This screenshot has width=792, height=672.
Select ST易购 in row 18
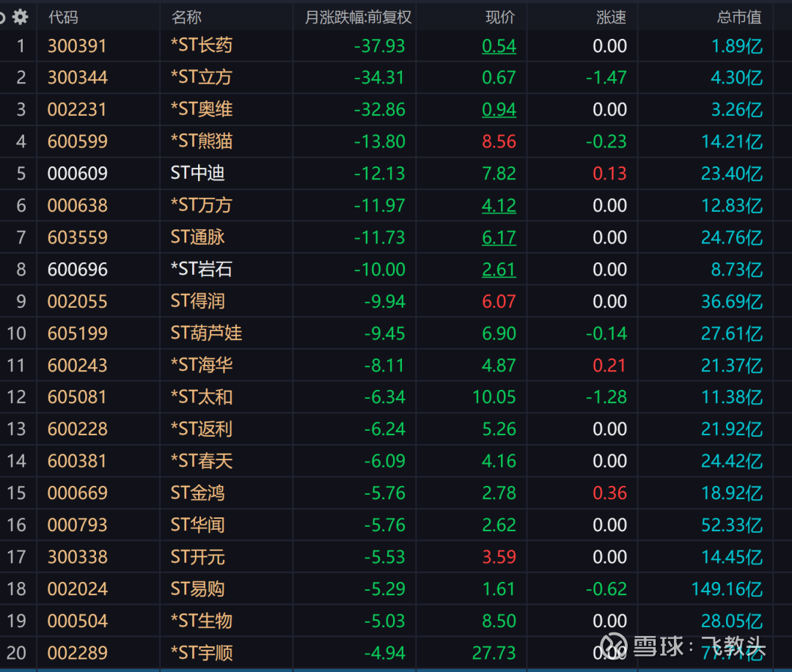pos(198,589)
